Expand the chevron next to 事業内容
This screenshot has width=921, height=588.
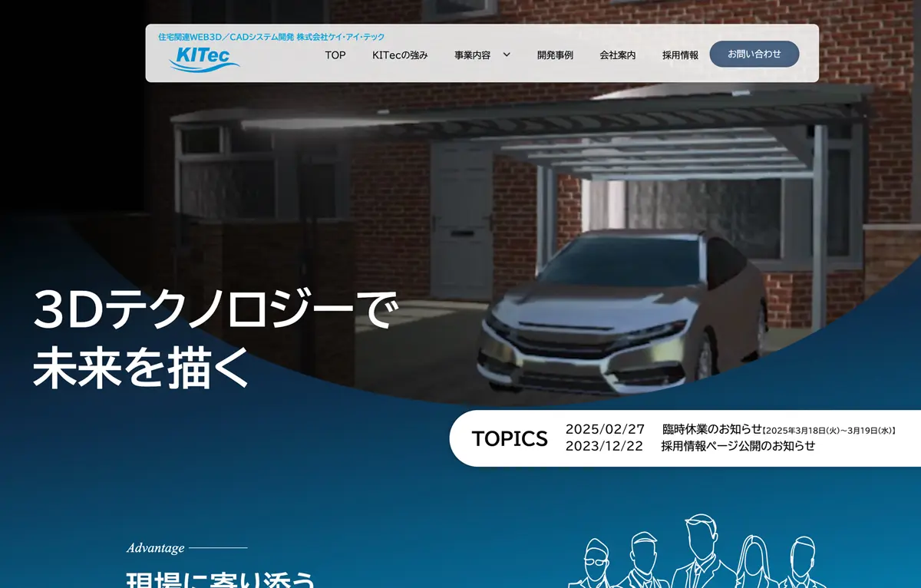pyautogui.click(x=507, y=55)
